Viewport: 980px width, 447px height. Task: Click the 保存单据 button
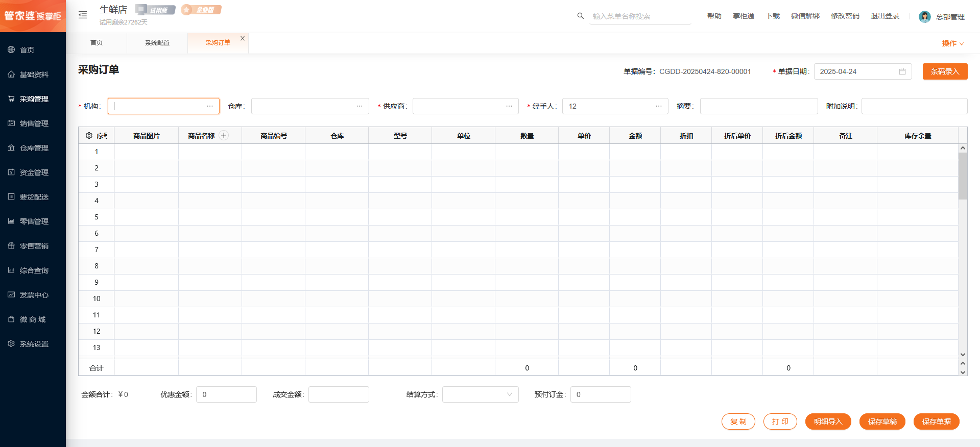click(x=937, y=421)
